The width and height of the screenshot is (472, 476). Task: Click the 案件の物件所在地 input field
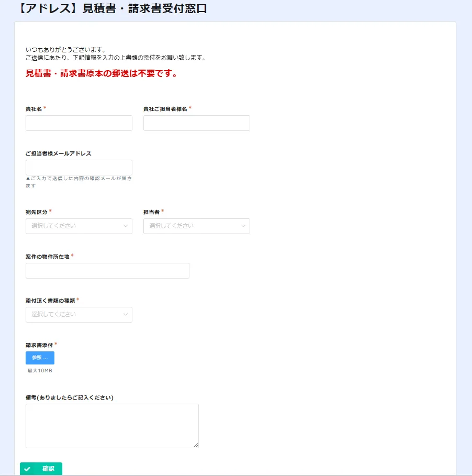(x=107, y=271)
